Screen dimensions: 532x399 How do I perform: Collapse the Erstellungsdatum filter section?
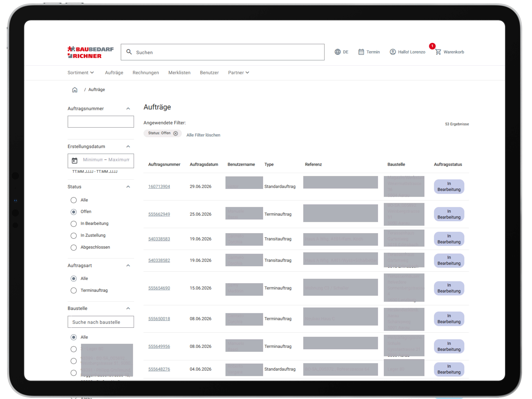coord(128,146)
